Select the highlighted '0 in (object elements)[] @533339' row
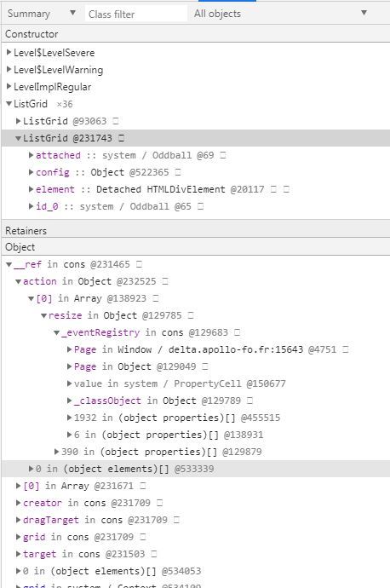The width and height of the screenshot is (390, 588). point(196,469)
